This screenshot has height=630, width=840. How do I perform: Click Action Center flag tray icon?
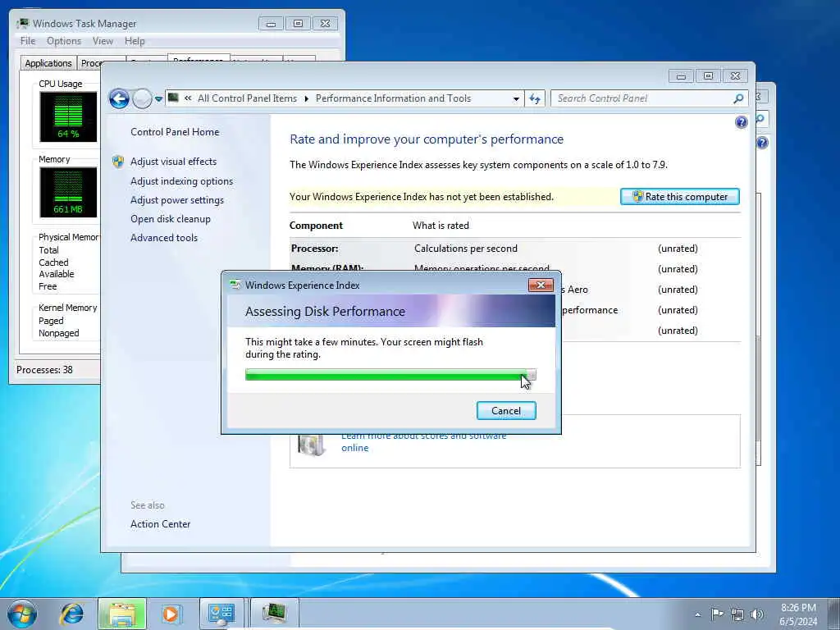[x=717, y=614]
